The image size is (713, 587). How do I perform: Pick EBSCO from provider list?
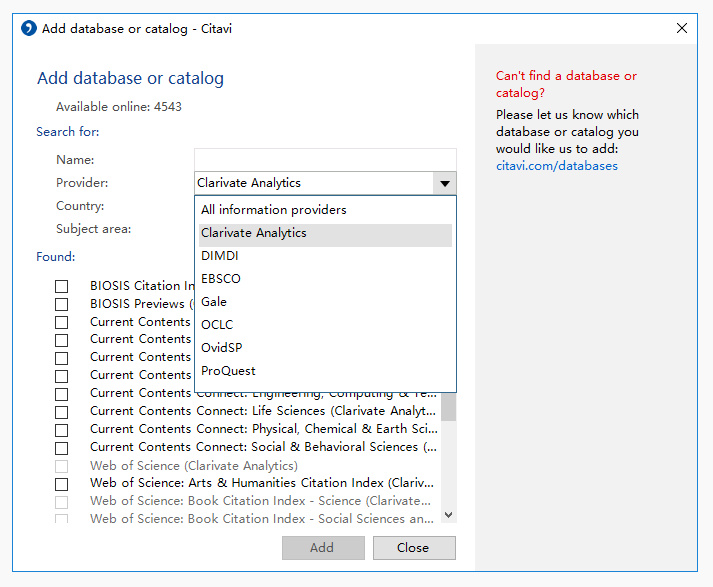(x=221, y=279)
